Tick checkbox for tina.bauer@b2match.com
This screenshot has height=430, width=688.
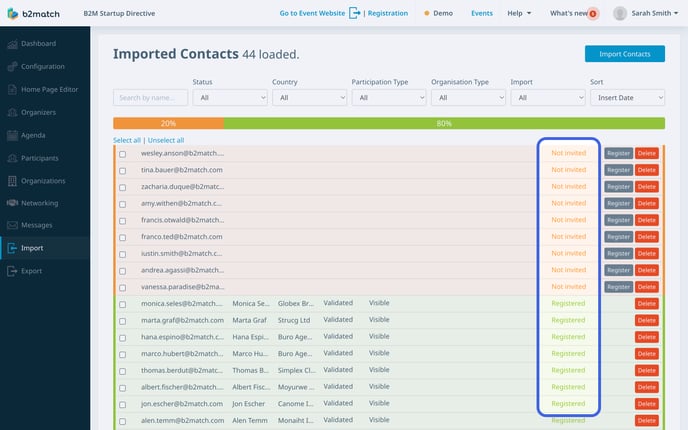122,171
